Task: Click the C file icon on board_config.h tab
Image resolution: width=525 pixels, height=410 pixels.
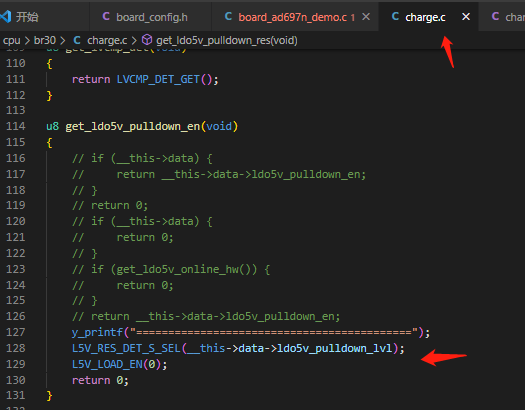Action: click(106, 16)
